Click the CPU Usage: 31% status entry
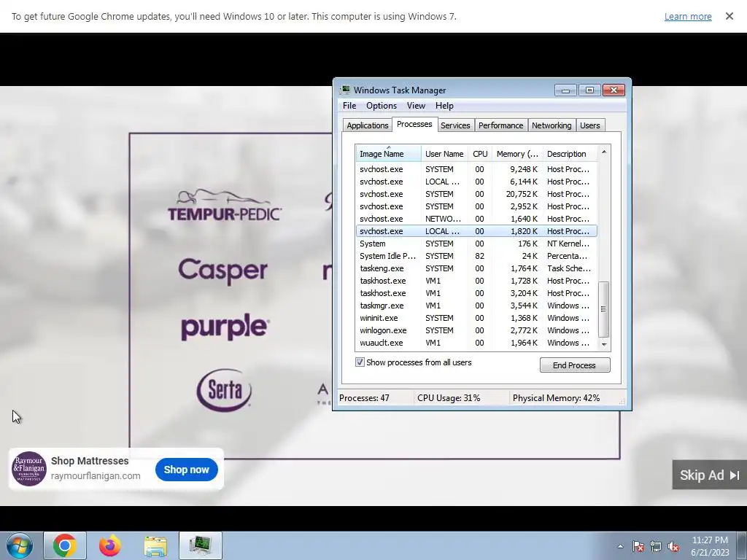The height and width of the screenshot is (560, 747). (449, 398)
